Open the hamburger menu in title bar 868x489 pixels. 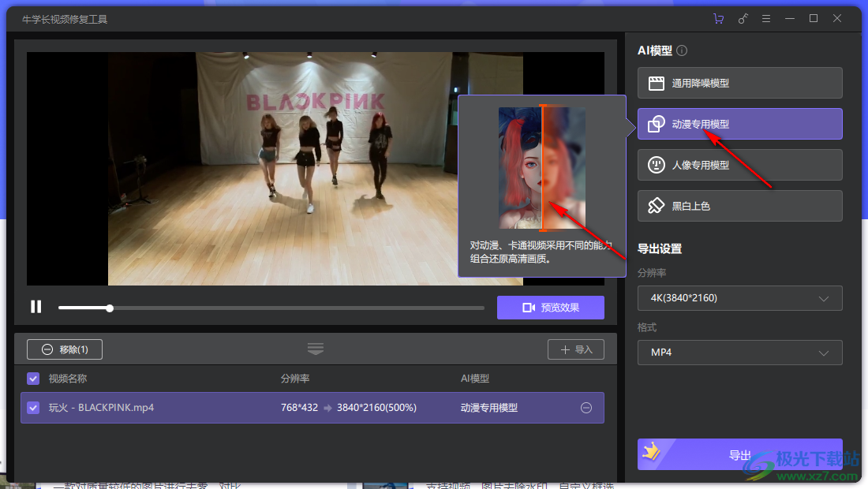[765, 19]
